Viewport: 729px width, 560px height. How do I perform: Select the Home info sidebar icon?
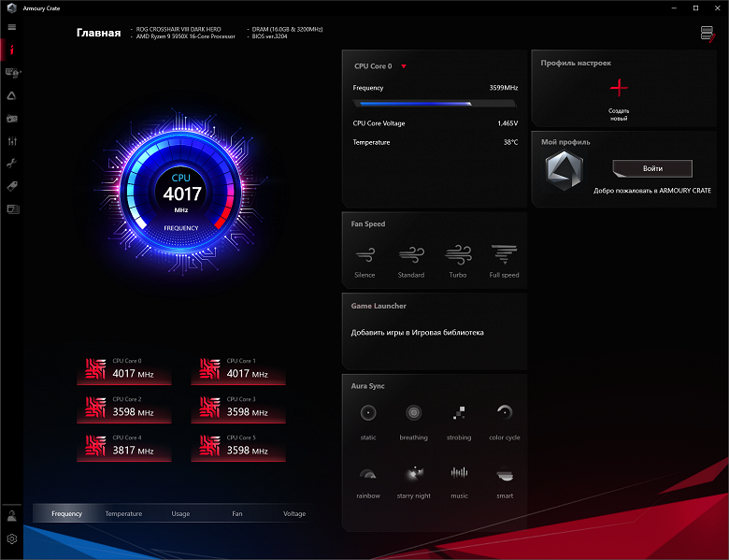point(11,50)
